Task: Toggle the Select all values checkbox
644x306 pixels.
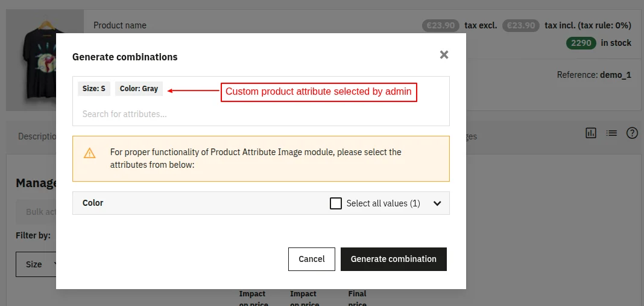Action: [336, 203]
